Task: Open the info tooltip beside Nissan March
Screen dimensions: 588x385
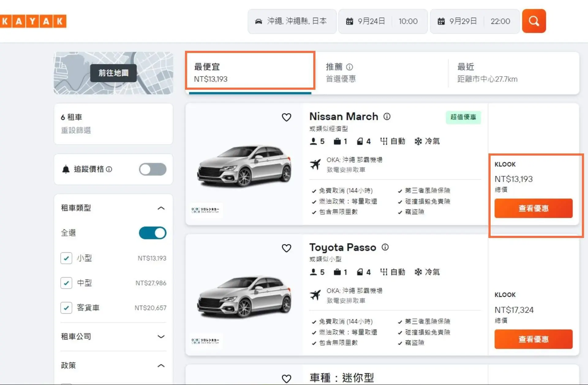Action: (387, 117)
